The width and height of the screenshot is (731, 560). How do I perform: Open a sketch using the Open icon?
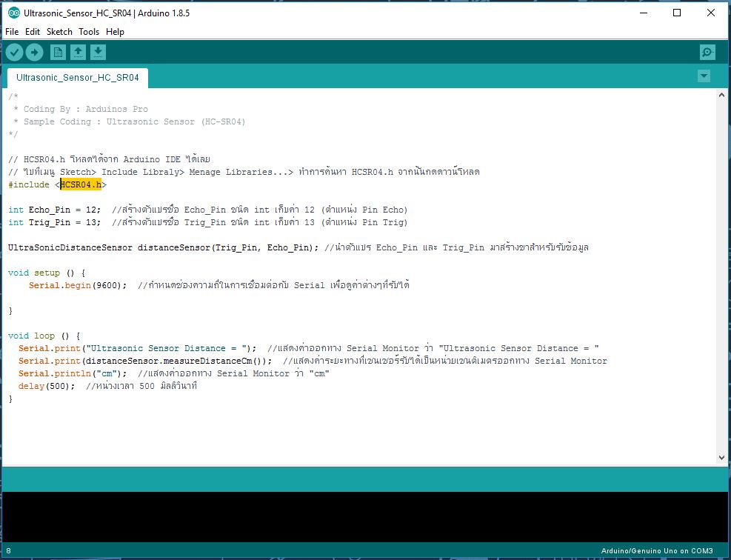click(78, 52)
